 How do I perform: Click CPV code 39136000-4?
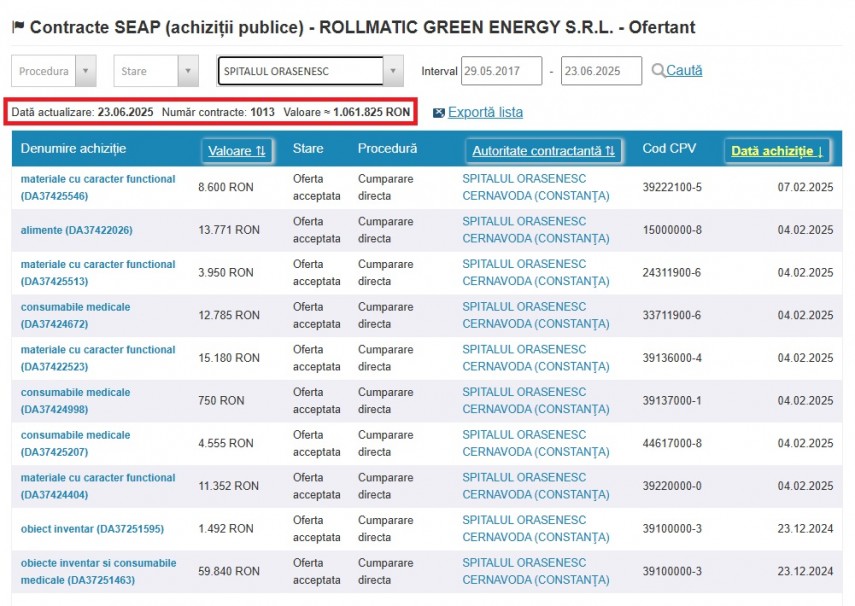(x=672, y=358)
